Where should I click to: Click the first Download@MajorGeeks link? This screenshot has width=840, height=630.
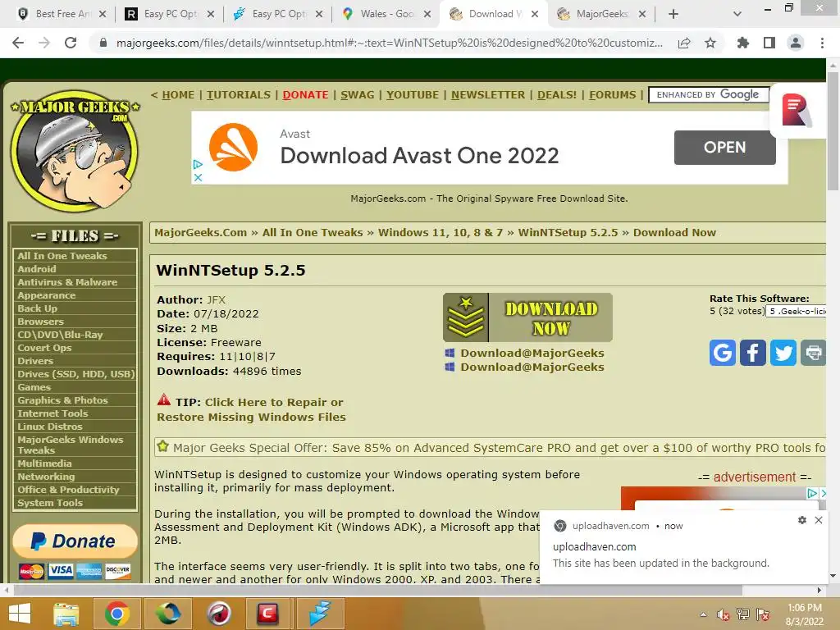pyautogui.click(x=532, y=353)
